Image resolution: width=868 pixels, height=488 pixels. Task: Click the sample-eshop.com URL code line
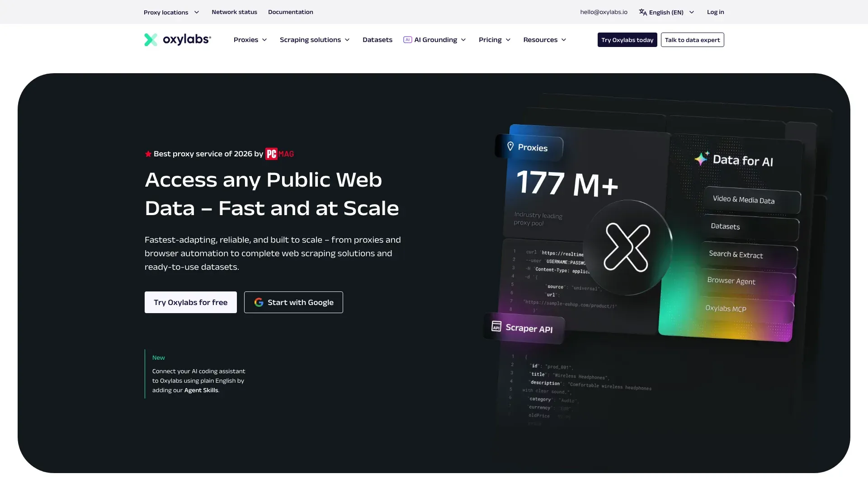click(570, 304)
